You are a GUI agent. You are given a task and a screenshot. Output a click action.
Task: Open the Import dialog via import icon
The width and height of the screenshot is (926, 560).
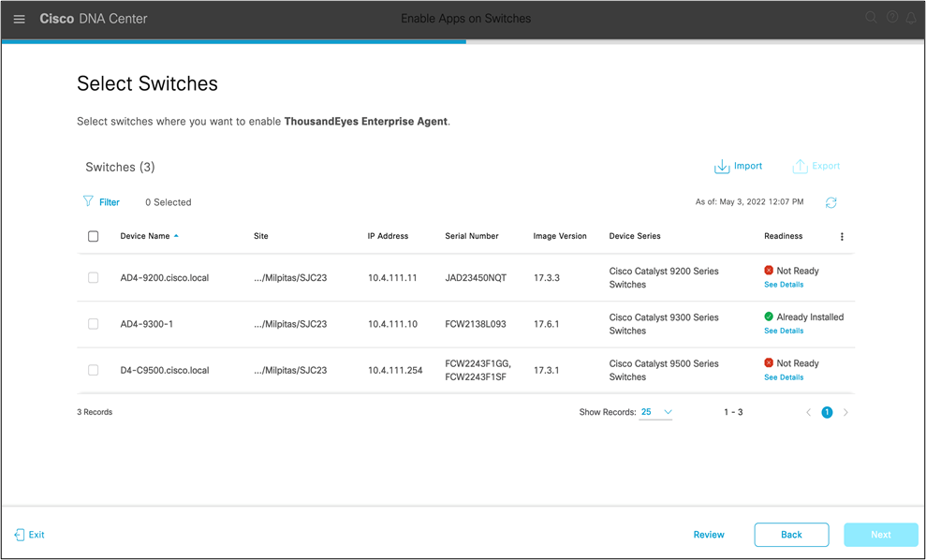(720, 166)
